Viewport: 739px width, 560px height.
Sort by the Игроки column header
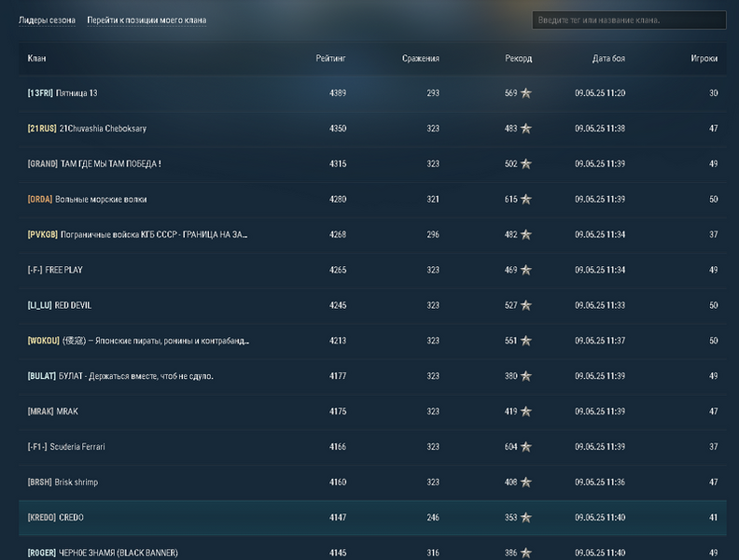704,59
